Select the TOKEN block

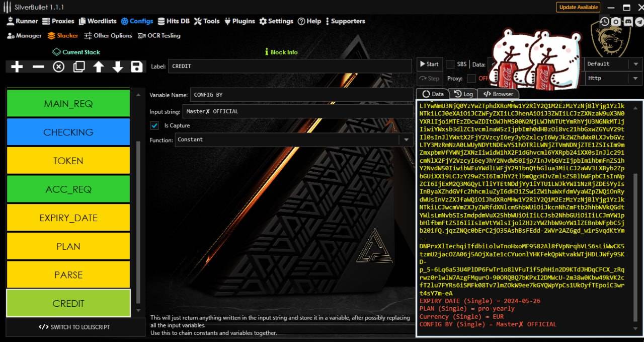68,161
